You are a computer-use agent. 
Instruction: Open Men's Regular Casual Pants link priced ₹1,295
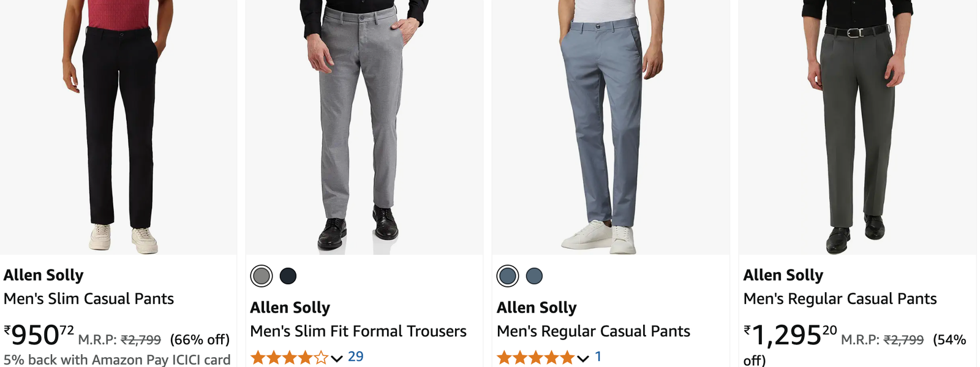click(x=840, y=299)
